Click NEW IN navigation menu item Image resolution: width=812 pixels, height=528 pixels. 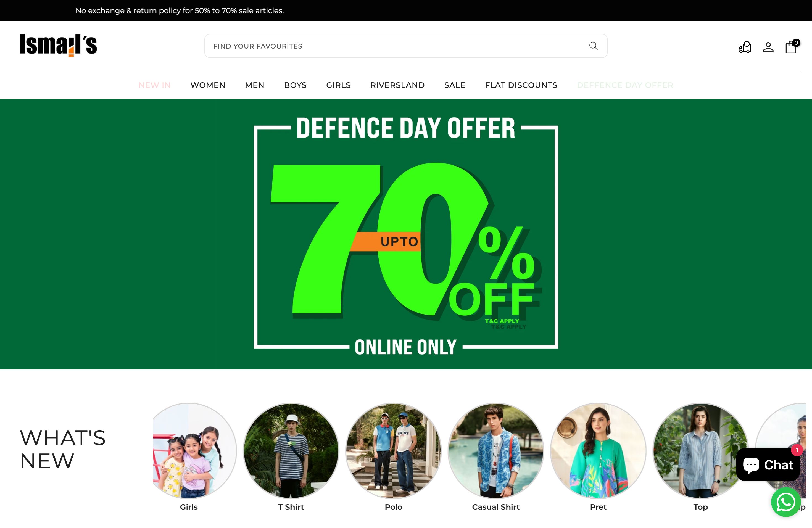point(154,85)
